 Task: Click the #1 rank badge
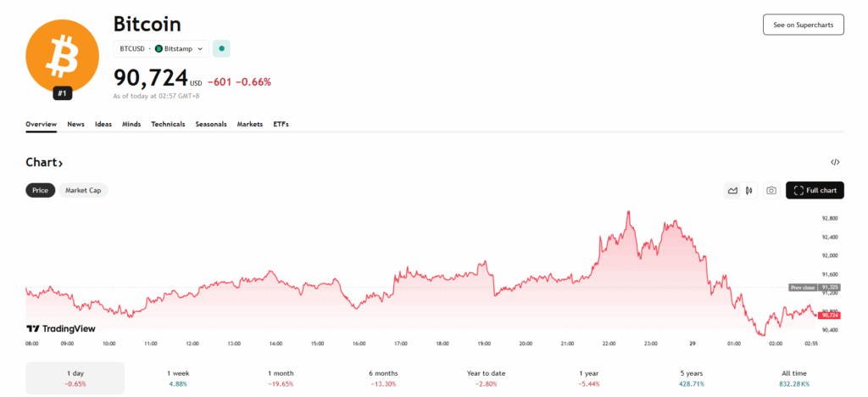point(63,93)
